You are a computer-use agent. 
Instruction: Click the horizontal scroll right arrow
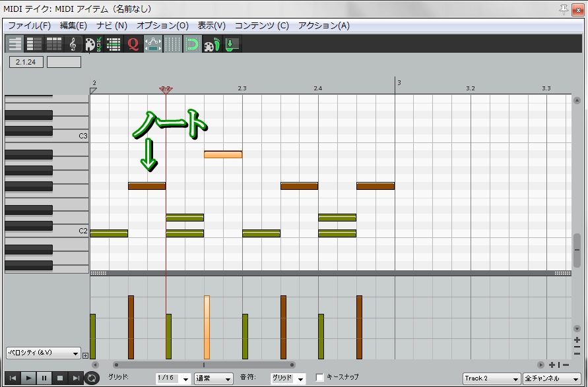tap(540, 365)
